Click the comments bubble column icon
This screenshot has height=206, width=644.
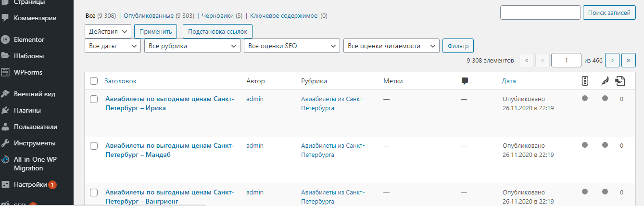coord(465,81)
